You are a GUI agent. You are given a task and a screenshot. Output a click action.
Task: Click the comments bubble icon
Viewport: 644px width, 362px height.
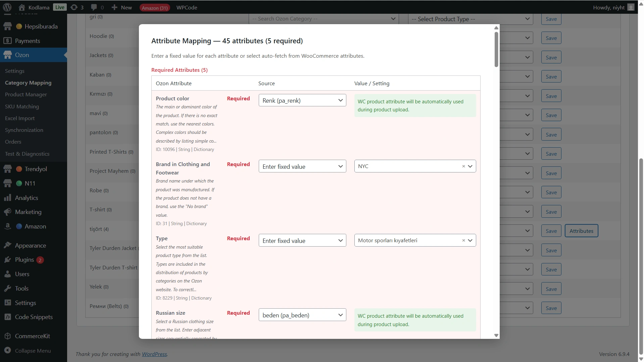coord(94,7)
